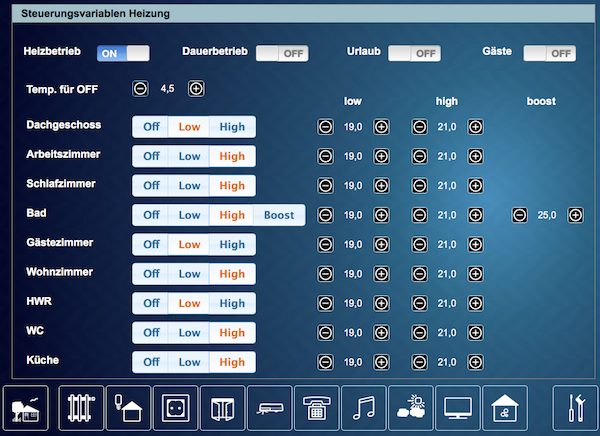Decrease Bad boost temperature
600x436 pixels.
click(x=520, y=215)
